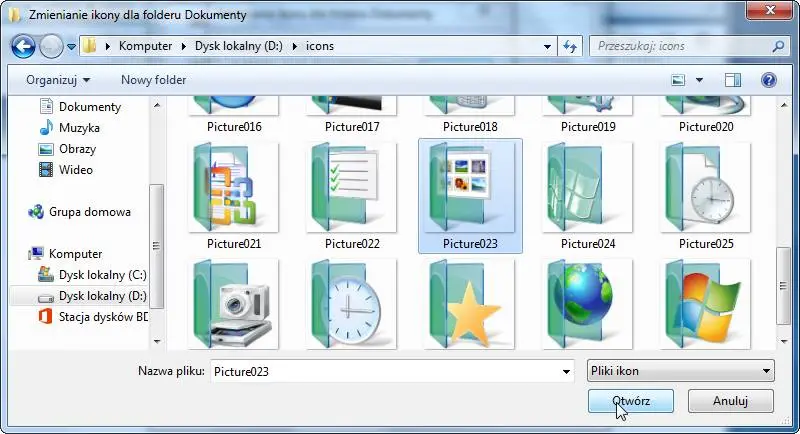
Task: Click Nowy folder in the toolbar
Action: [x=153, y=80]
